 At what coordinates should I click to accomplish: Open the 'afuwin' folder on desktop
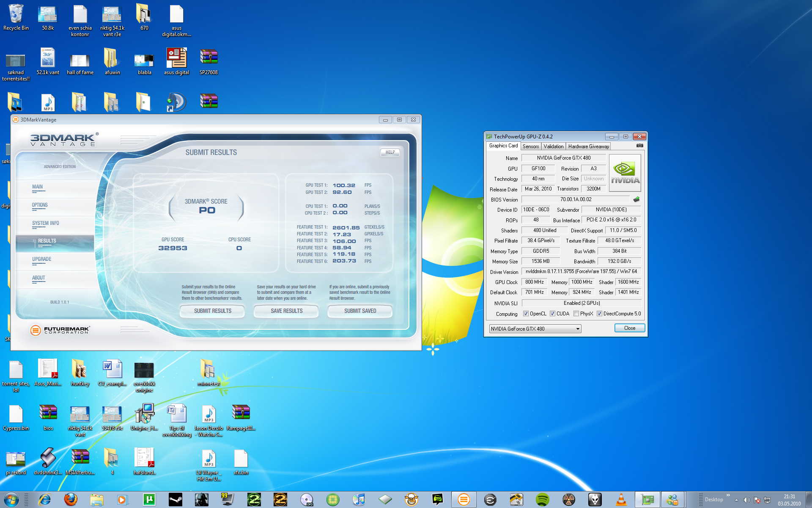point(112,62)
